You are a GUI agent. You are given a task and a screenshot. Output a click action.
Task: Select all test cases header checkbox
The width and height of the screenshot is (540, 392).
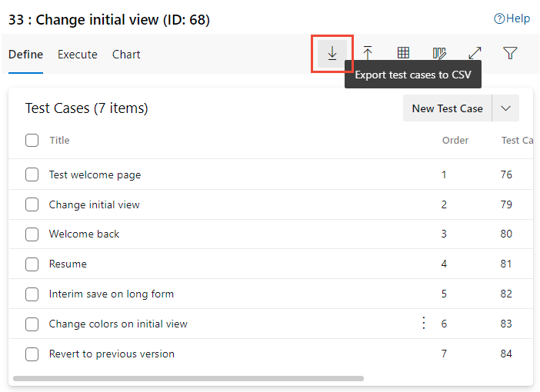coord(32,140)
